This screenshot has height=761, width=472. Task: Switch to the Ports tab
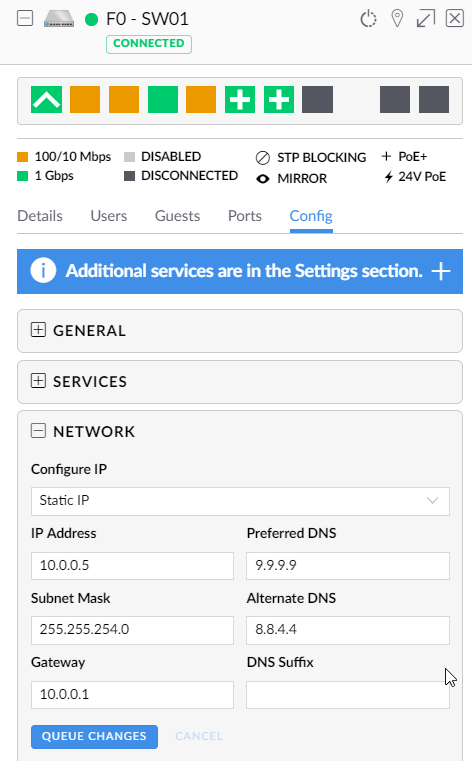click(x=245, y=216)
